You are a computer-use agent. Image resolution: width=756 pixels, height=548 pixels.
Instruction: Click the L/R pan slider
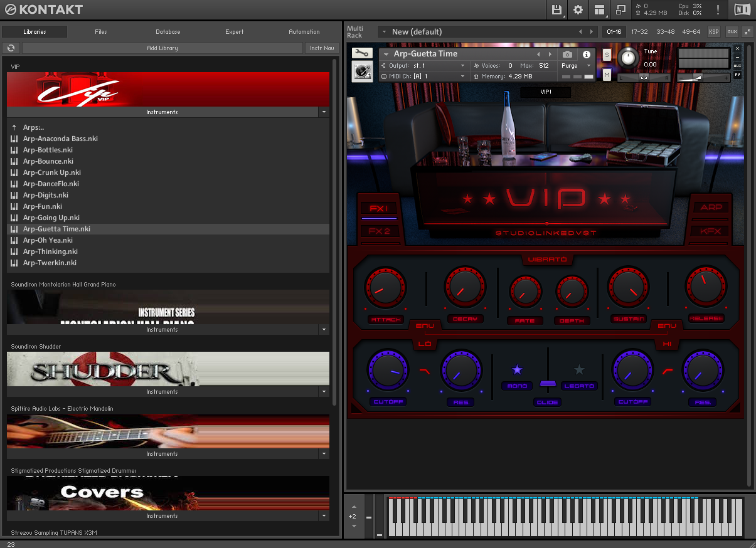[644, 78]
